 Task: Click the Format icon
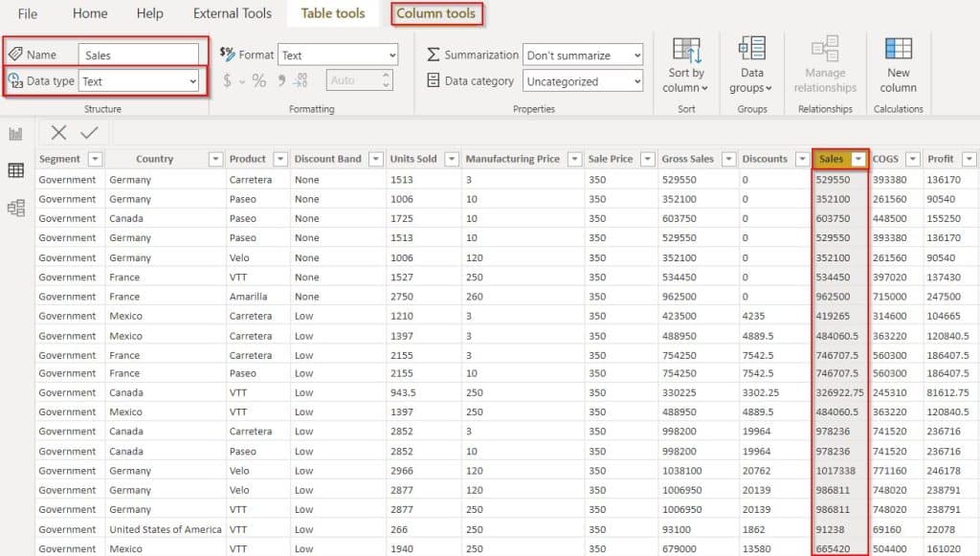(227, 53)
